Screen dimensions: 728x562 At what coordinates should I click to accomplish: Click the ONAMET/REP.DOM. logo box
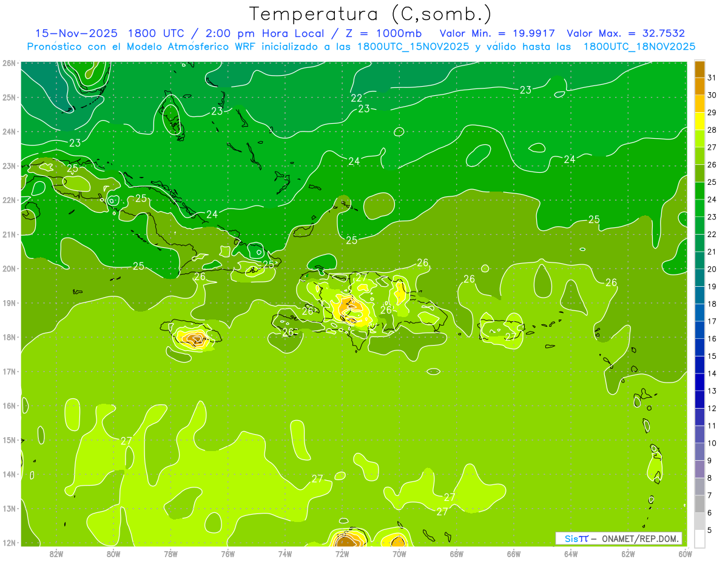click(x=619, y=538)
